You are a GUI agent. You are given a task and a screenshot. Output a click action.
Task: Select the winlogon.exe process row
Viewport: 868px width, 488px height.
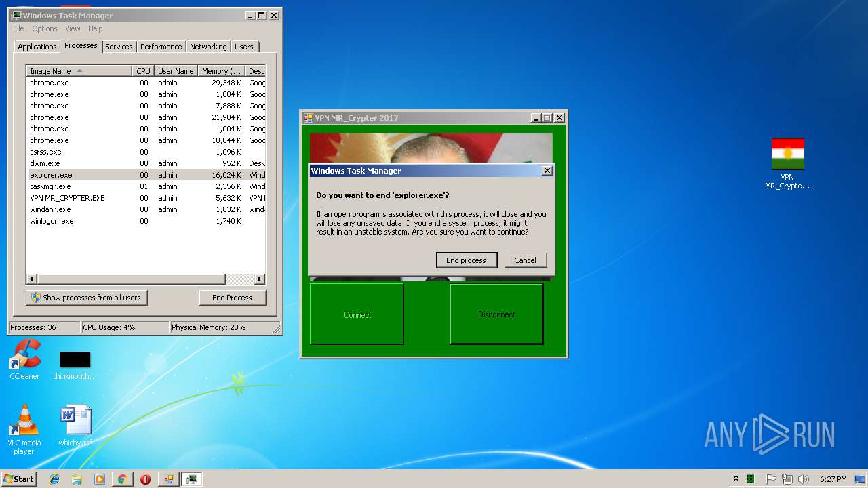click(146, 221)
